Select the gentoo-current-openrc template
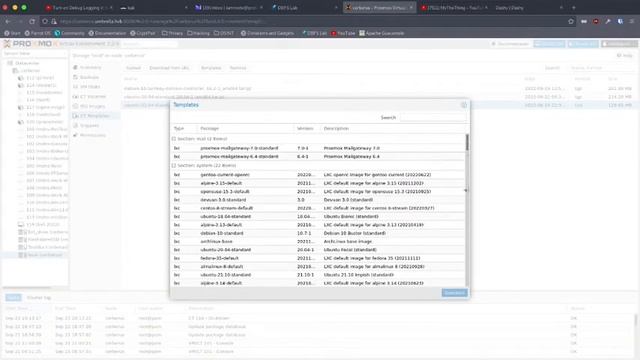This screenshot has width=640, height=360. (x=318, y=175)
